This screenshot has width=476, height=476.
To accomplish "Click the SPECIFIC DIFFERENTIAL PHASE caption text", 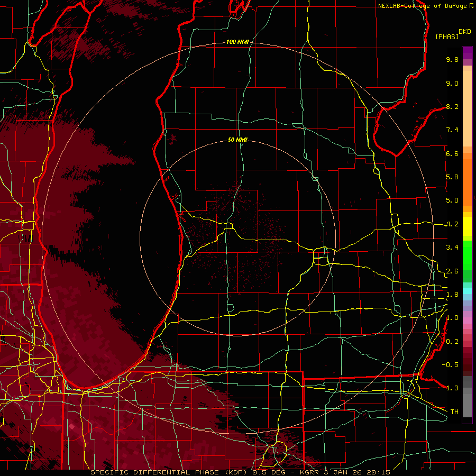I will click(x=154, y=472).
